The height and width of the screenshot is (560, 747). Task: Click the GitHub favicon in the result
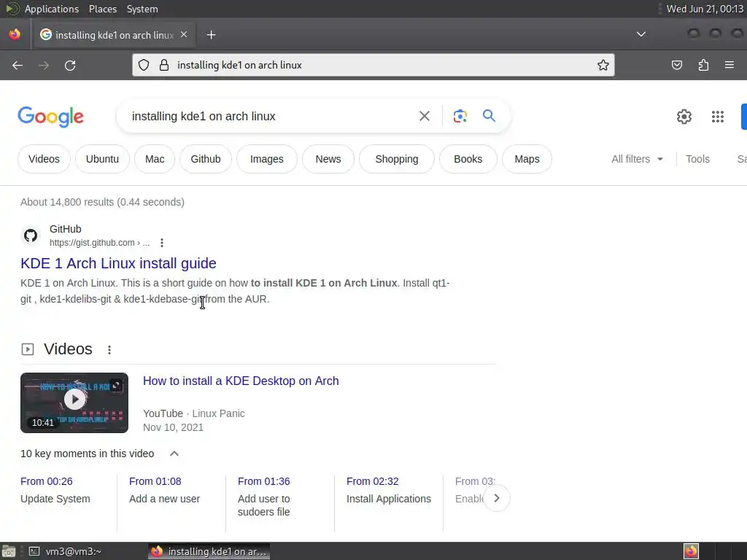tap(31, 236)
